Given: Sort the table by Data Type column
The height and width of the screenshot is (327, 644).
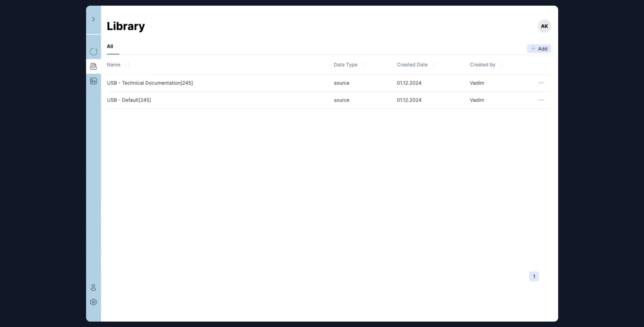Looking at the screenshot, I should tap(364, 65).
